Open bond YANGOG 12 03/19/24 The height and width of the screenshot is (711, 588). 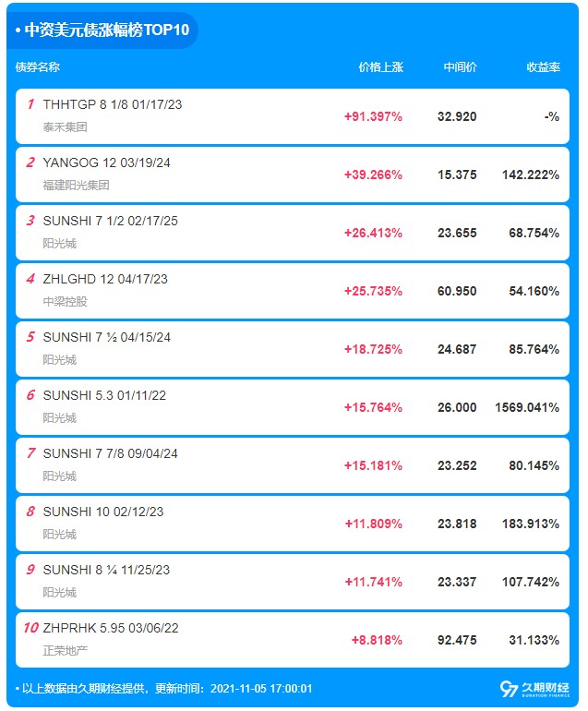click(106, 163)
